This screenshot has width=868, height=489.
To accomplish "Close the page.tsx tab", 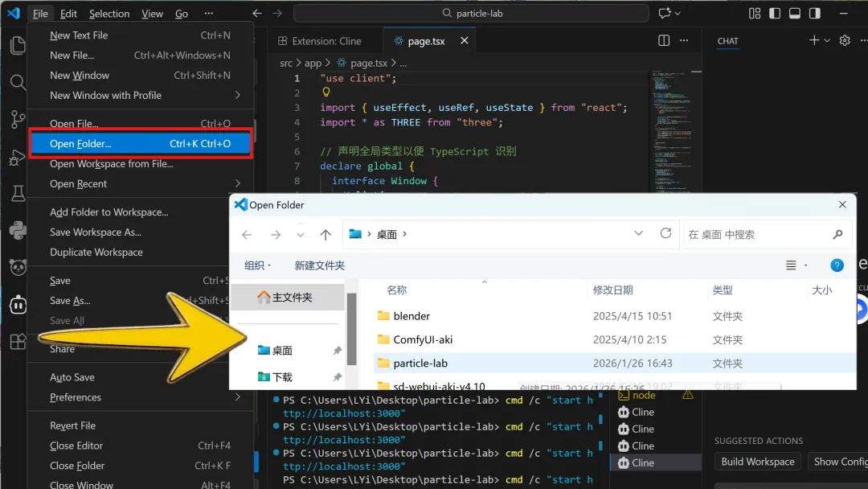I will click(464, 40).
